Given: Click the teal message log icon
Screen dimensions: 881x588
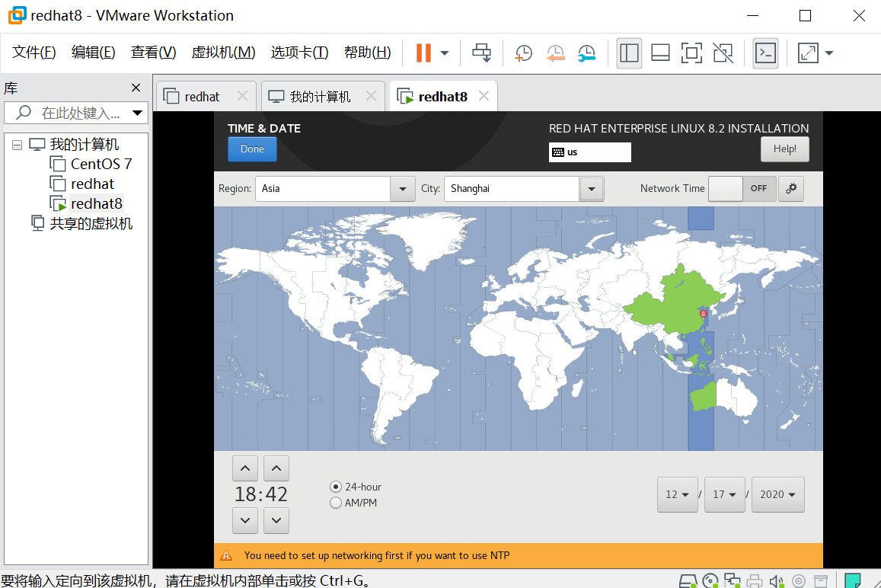Looking at the screenshot, I should (852, 580).
